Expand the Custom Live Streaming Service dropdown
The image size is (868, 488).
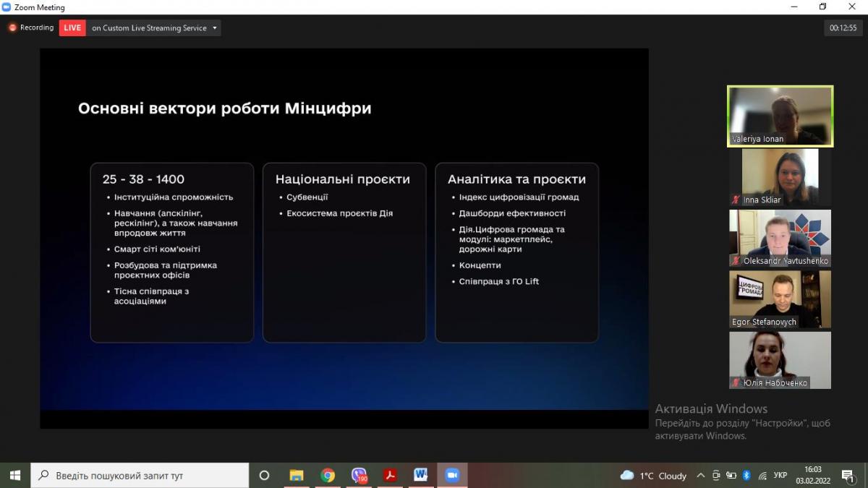pyautogui.click(x=214, y=28)
